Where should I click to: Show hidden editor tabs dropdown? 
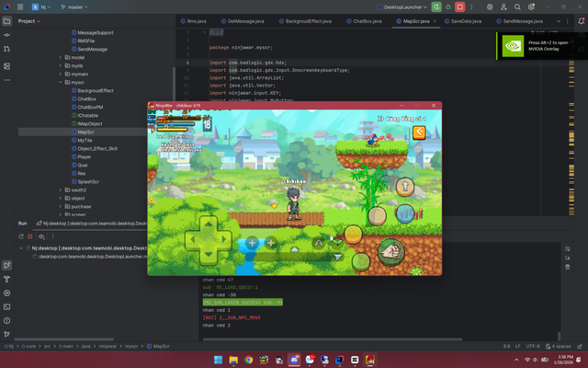pyautogui.click(x=559, y=21)
